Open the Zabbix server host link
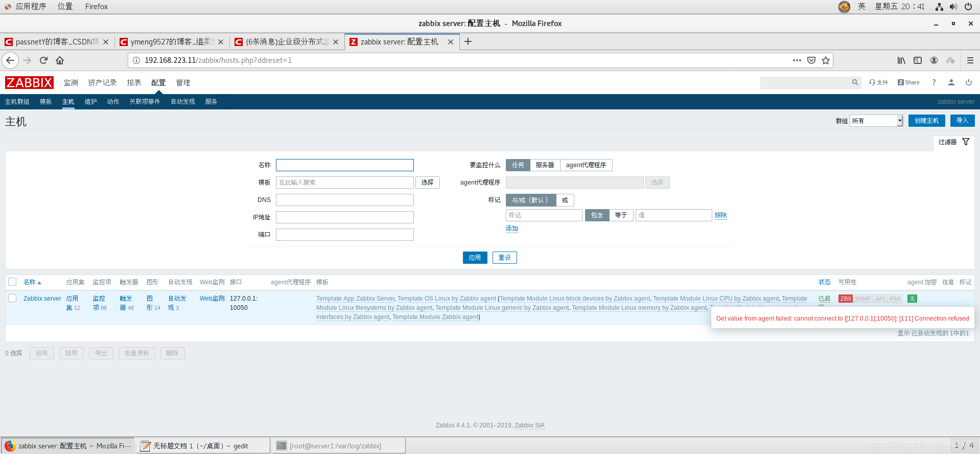 click(x=42, y=299)
